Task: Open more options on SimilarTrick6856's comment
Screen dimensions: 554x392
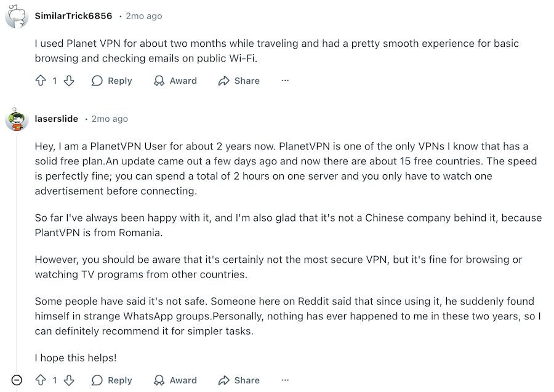Action: 285,81
